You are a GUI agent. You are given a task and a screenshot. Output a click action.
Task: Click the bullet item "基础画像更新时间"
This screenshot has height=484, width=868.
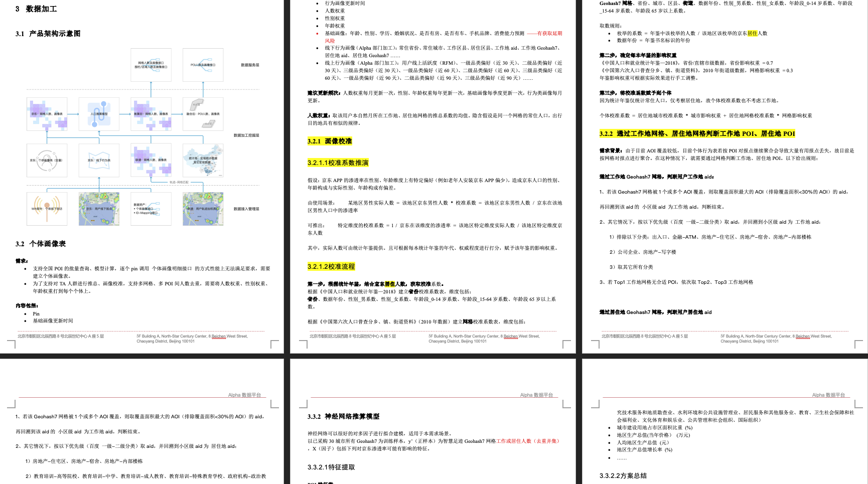click(53, 320)
